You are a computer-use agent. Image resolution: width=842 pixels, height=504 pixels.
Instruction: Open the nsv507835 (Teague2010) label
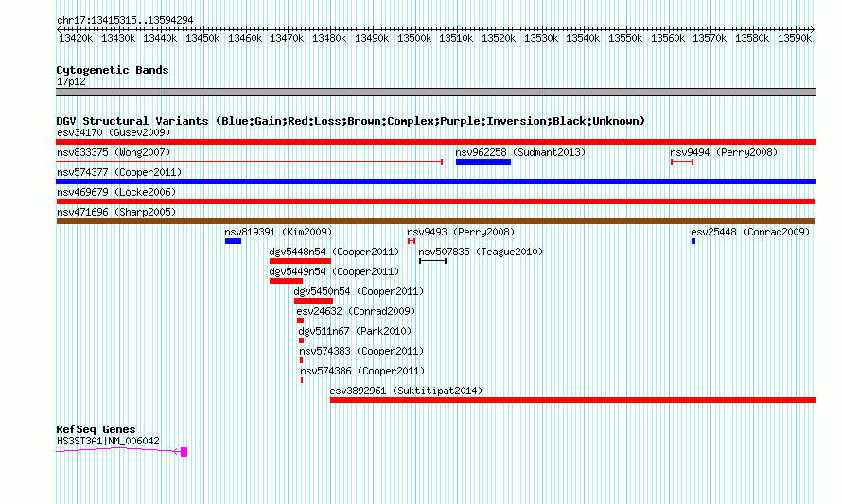481,252
